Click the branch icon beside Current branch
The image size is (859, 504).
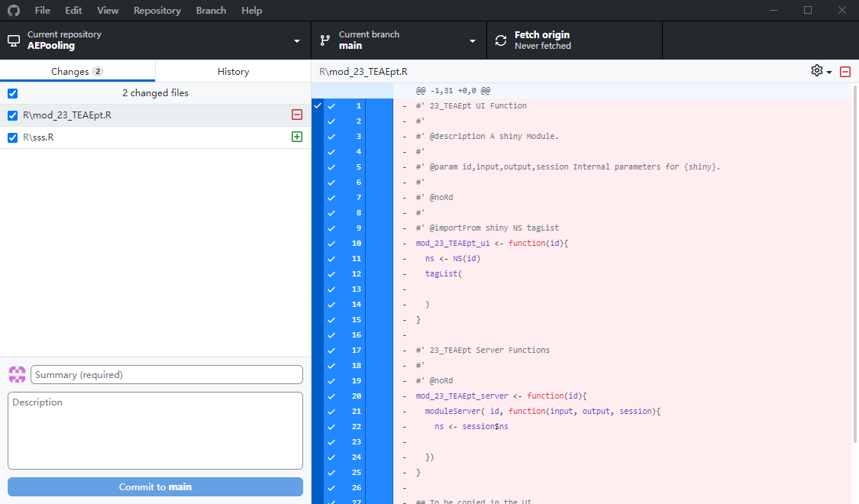click(325, 40)
